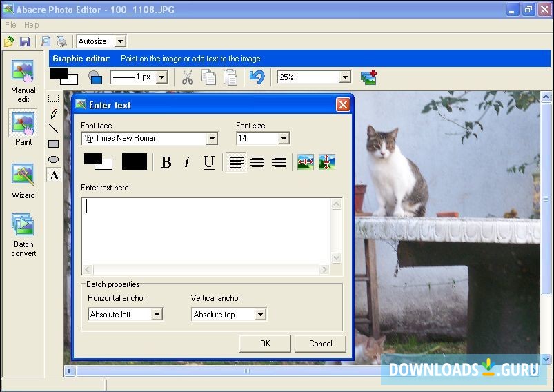The width and height of the screenshot is (554, 392).
Task: Open print preview icon in main toolbar
Action: [46, 41]
